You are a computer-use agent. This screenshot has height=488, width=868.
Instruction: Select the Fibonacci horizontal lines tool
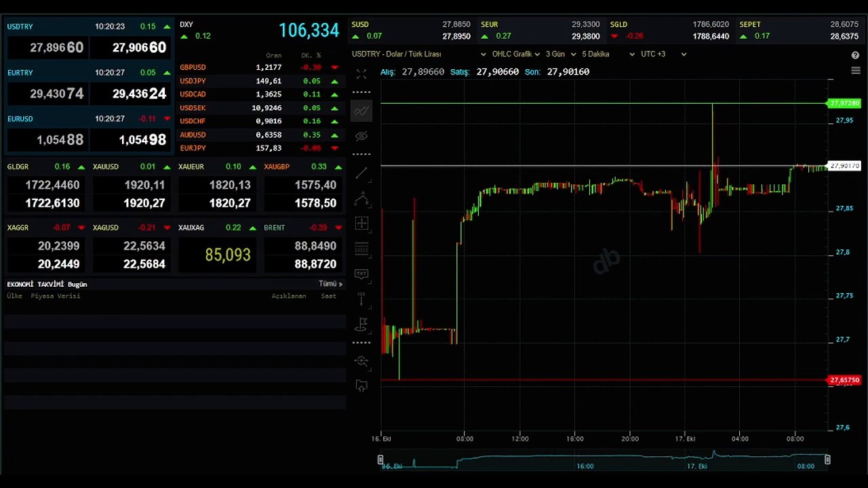[x=361, y=249]
